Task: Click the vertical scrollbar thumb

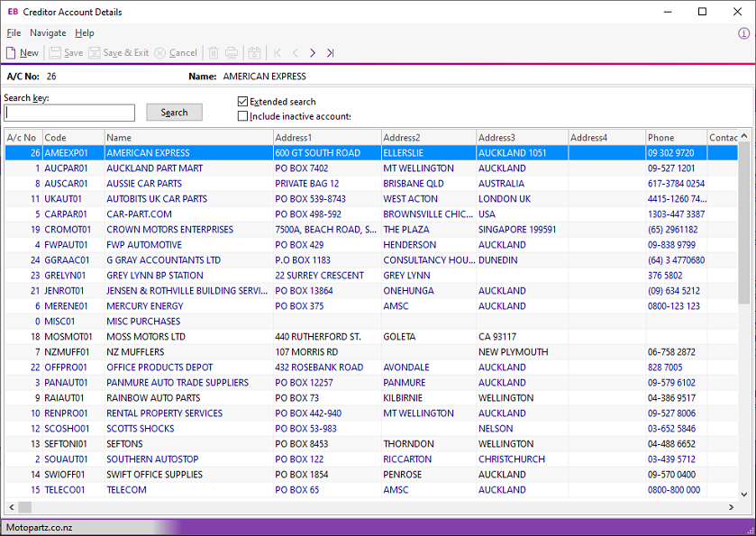Action: pyautogui.click(x=744, y=223)
